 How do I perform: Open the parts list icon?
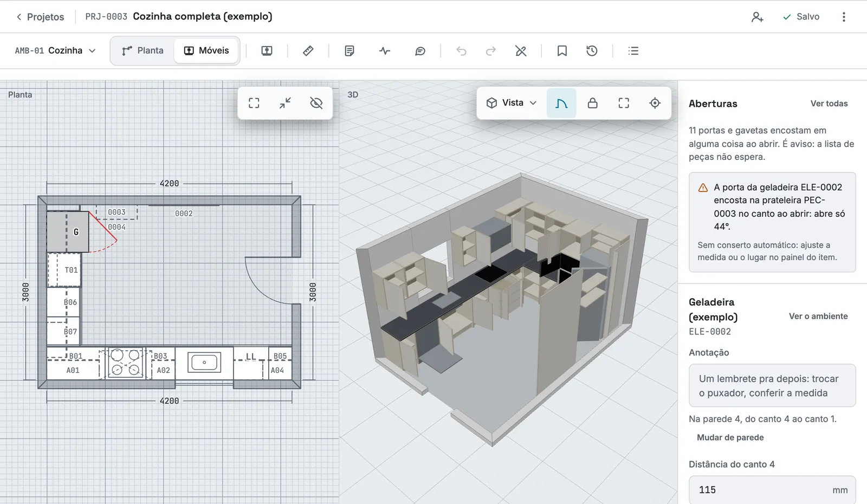[x=633, y=50]
